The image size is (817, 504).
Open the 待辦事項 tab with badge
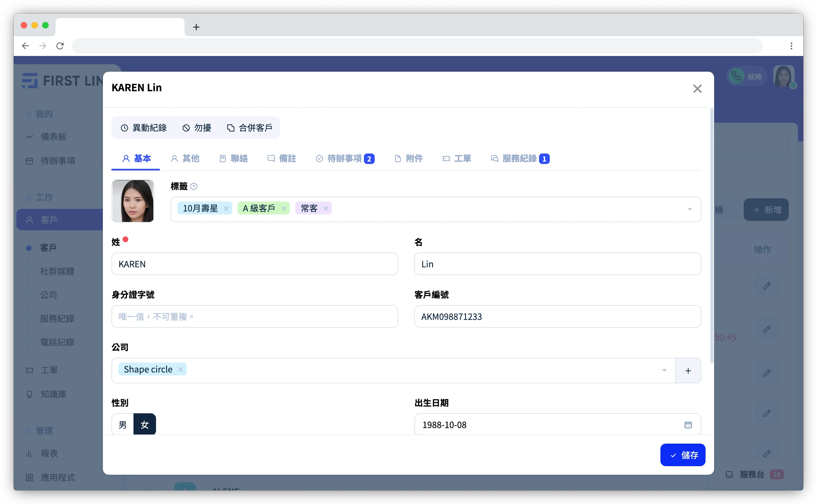(344, 158)
